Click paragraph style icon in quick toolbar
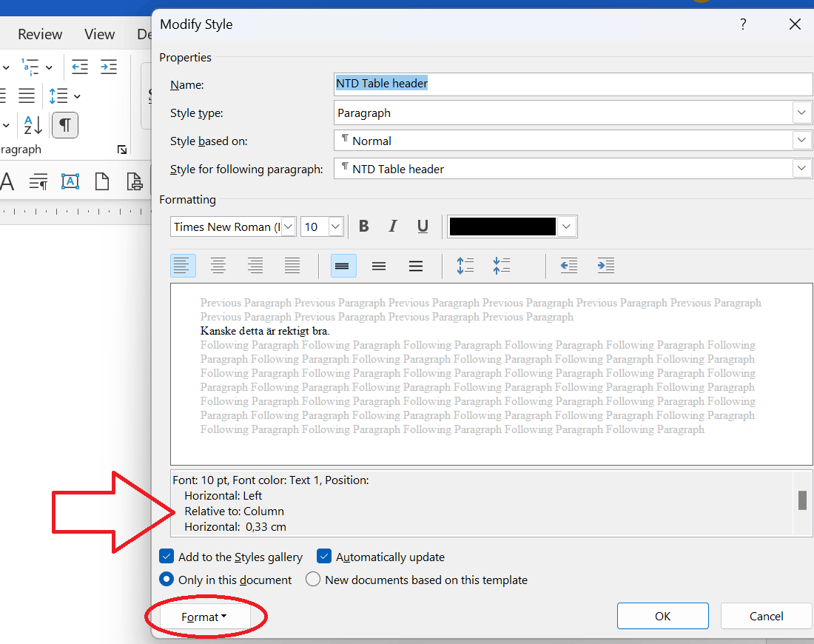The width and height of the screenshot is (814, 644). click(38, 181)
